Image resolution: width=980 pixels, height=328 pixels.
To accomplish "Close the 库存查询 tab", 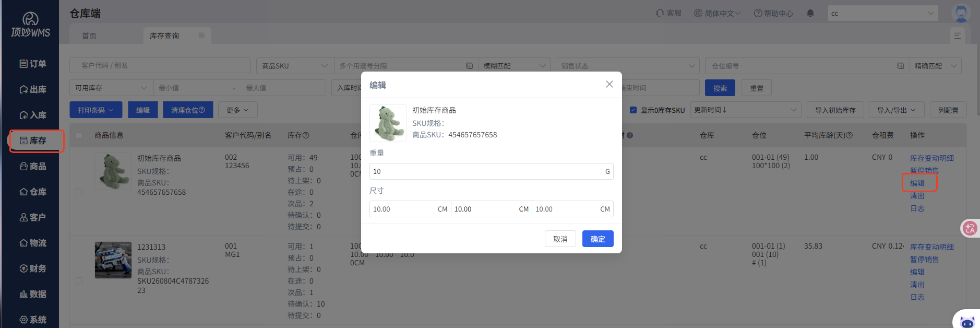I will point(201,36).
